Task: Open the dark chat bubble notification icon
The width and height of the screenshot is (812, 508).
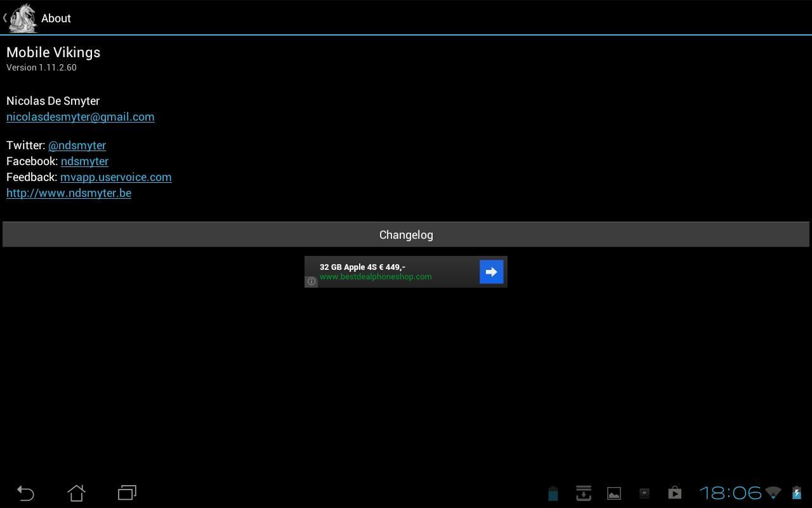Action: point(645,493)
